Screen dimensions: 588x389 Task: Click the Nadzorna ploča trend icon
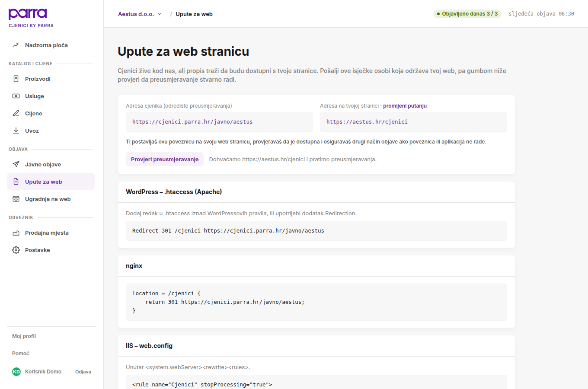pos(16,45)
